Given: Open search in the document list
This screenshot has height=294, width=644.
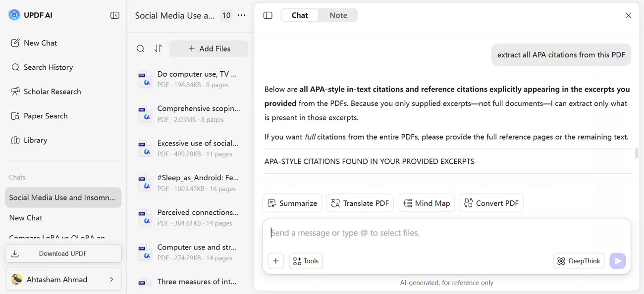Looking at the screenshot, I should coord(140,49).
